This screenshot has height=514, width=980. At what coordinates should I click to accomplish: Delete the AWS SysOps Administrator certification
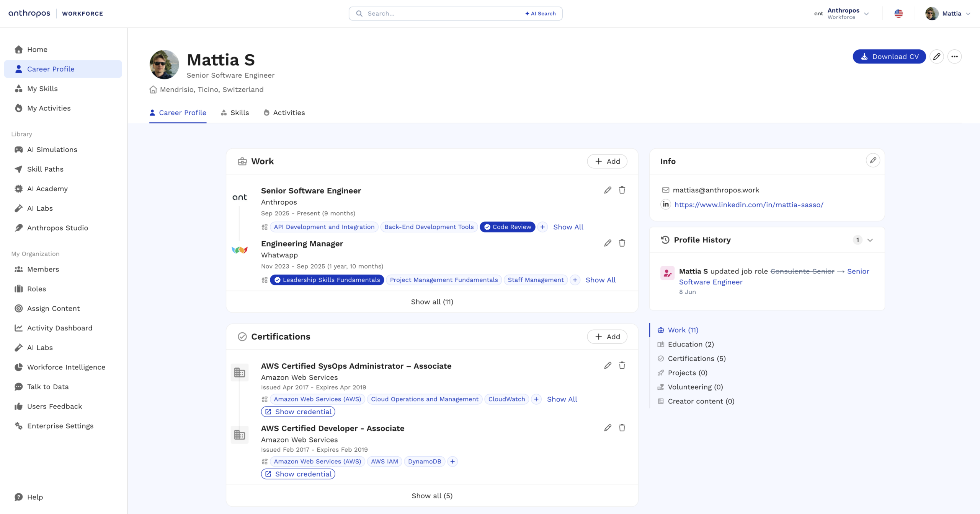pos(622,366)
